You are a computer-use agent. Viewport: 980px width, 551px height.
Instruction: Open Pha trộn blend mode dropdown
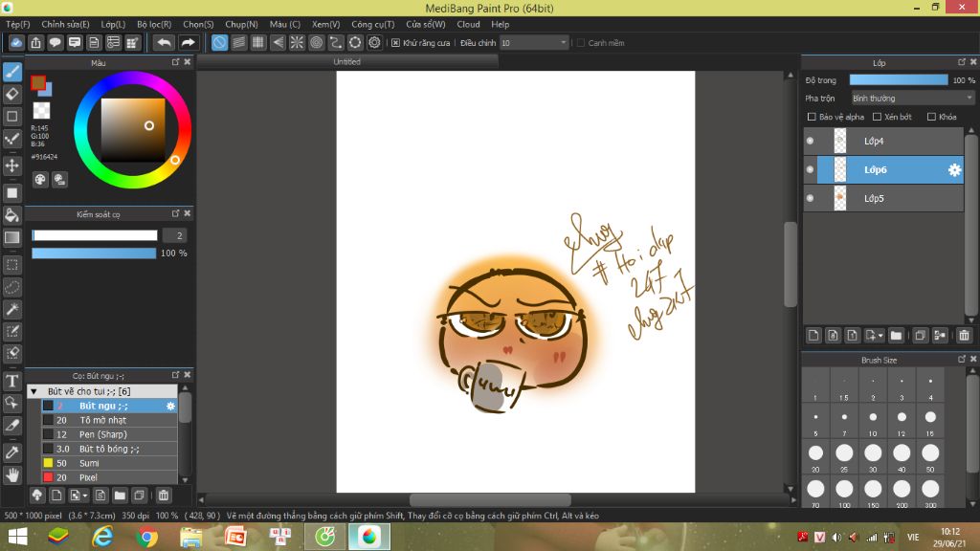pyautogui.click(x=912, y=99)
